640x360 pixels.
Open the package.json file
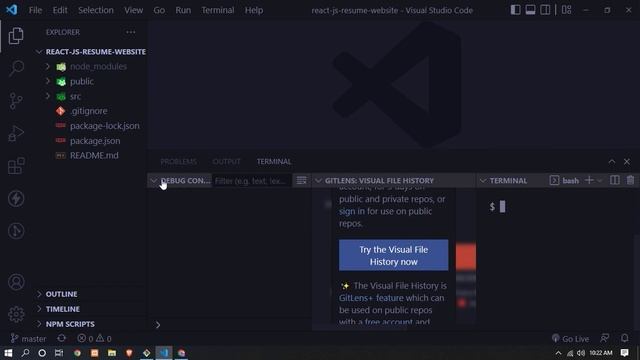(95, 141)
